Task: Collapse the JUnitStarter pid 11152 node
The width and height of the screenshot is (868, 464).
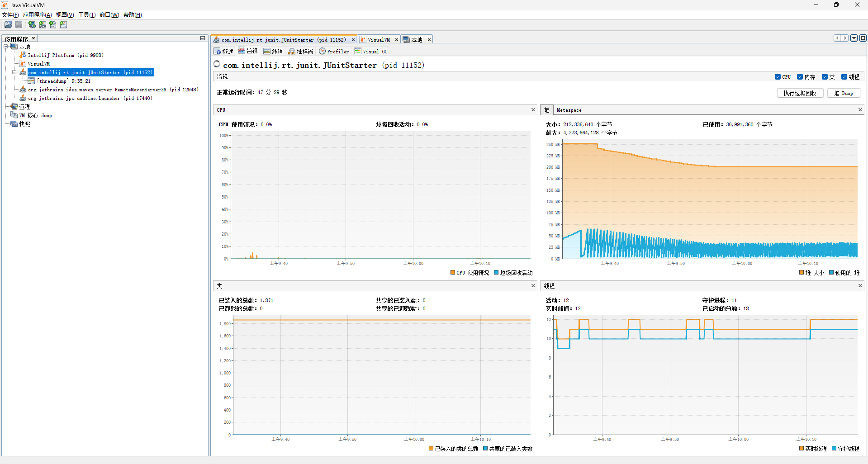Action: click(x=14, y=72)
